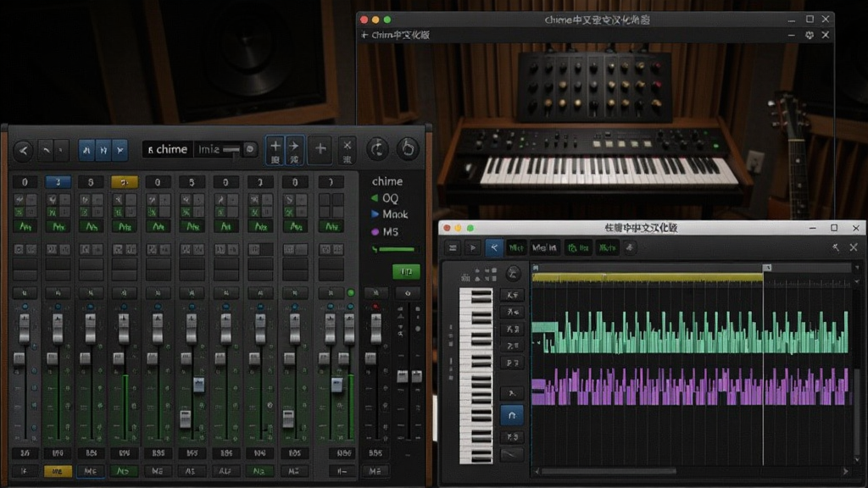This screenshot has width=868, height=488.
Task: Toggle the purple dot next to MS
Action: [x=376, y=232]
